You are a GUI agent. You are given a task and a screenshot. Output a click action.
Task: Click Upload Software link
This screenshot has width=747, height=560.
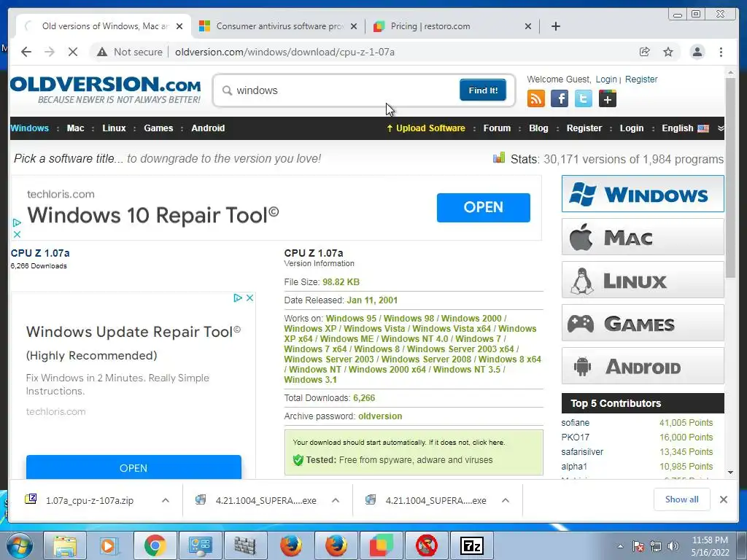[425, 128]
